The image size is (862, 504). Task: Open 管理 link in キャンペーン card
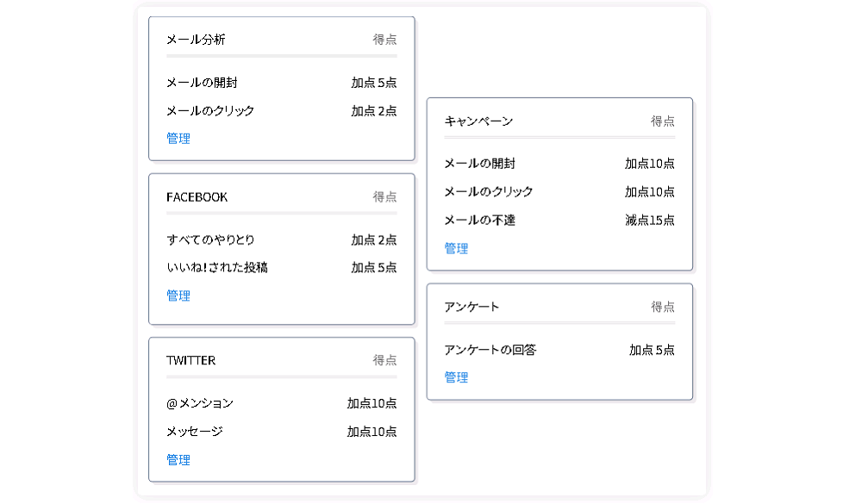[456, 248]
